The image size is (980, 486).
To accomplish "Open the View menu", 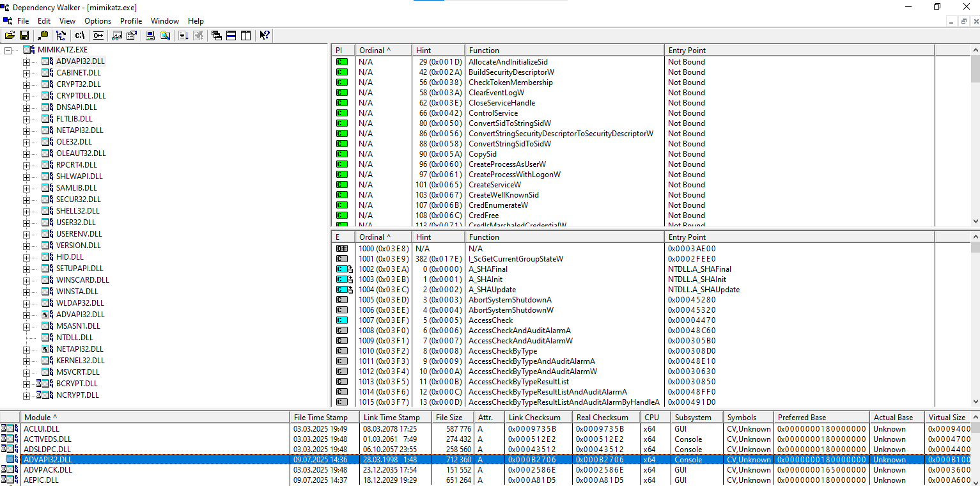I will pyautogui.click(x=67, y=21).
